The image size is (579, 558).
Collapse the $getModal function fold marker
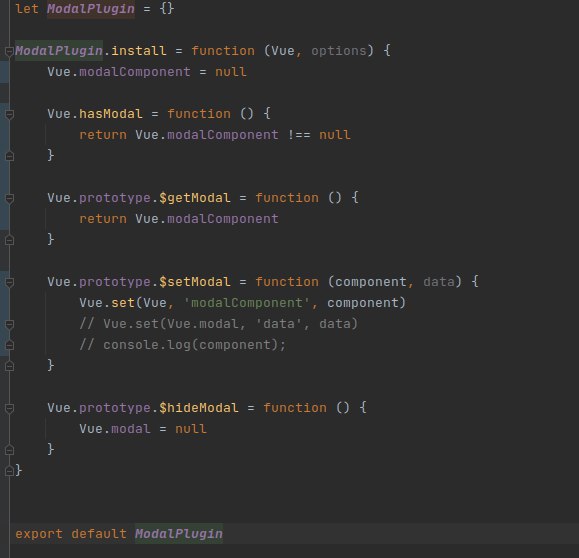point(10,198)
